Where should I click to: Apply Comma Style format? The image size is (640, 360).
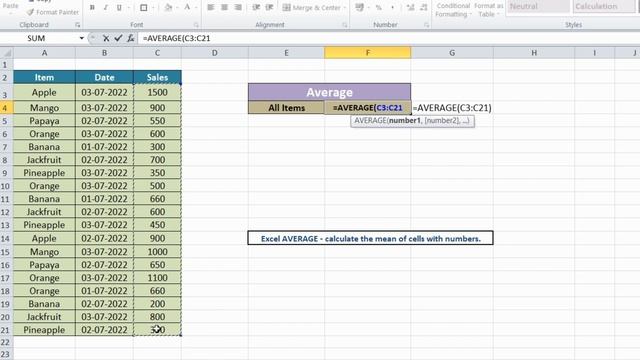(x=392, y=7)
